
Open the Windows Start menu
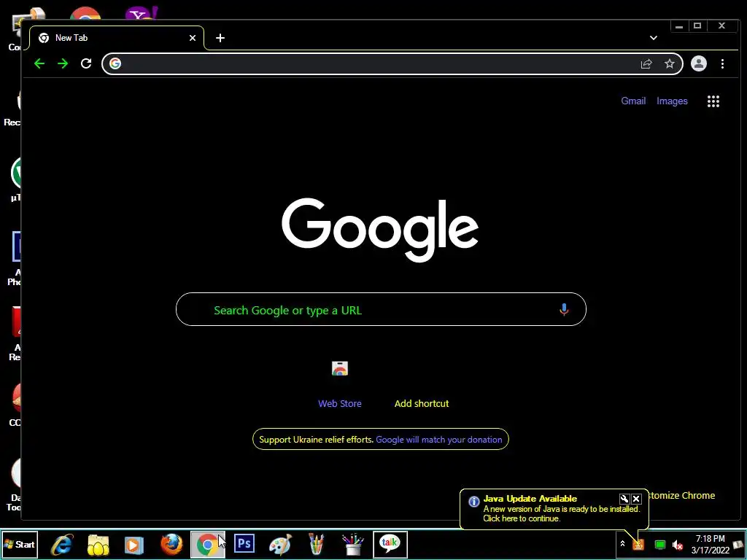pyautogui.click(x=20, y=544)
